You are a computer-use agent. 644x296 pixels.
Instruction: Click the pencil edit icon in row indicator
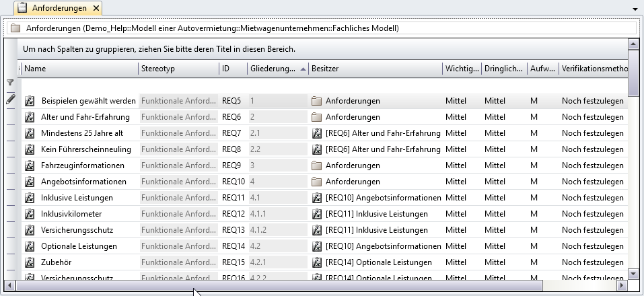point(10,100)
